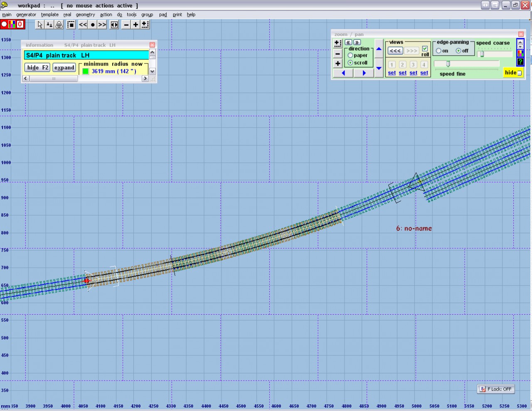Toggle the roll checkbox in views
This screenshot has height=411, width=532.
pyautogui.click(x=425, y=48)
